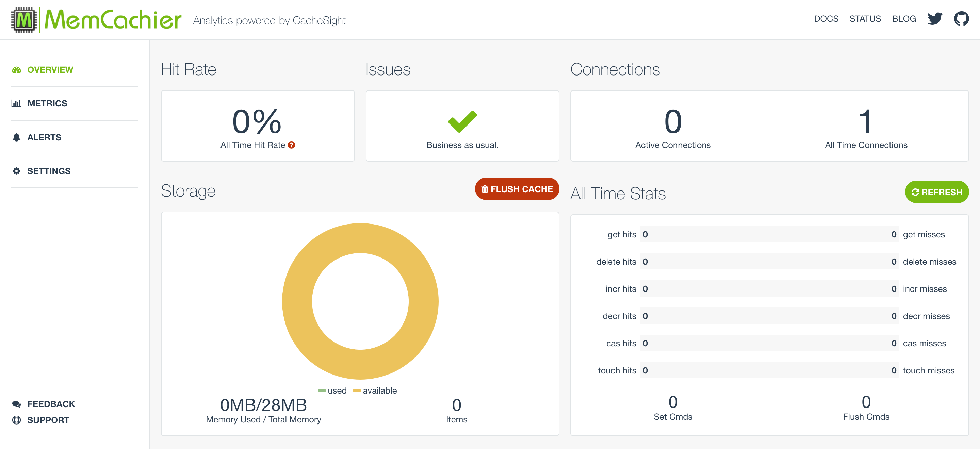Image resolution: width=980 pixels, height=449 pixels.
Task: Click the touch hits bar
Action: pos(769,370)
